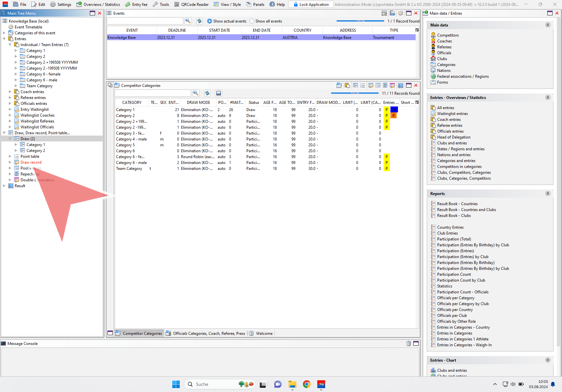
Task: Collapse the Main data section
Action: [548, 25]
